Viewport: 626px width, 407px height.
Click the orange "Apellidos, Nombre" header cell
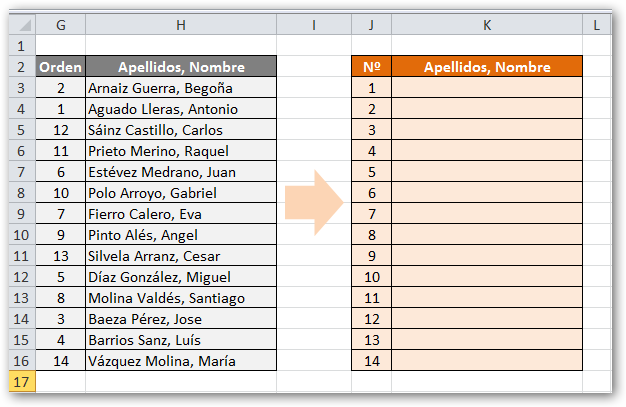coord(486,67)
